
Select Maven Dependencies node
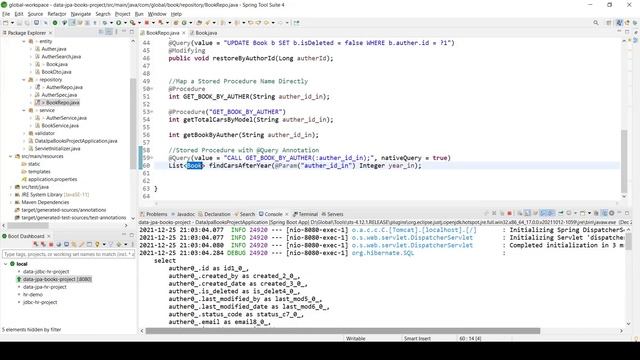[45, 202]
